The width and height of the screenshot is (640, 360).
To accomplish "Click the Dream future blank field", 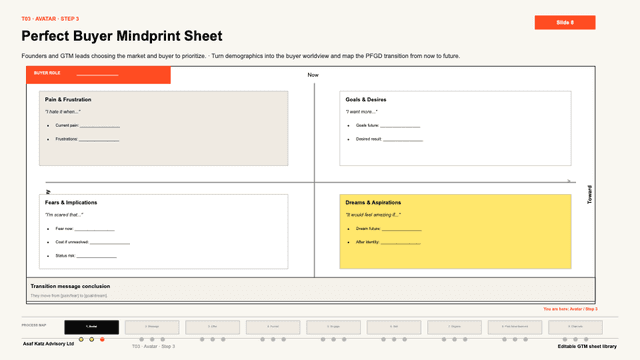I will point(402,229).
